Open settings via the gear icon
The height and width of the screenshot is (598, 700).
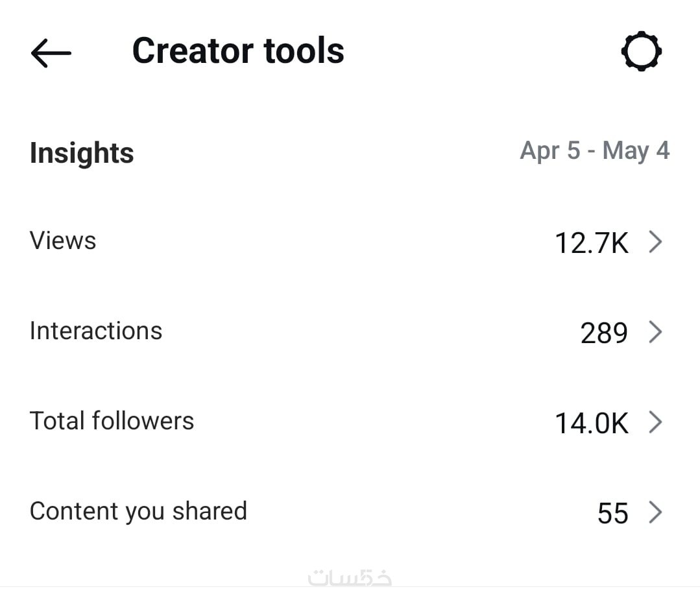(x=641, y=51)
